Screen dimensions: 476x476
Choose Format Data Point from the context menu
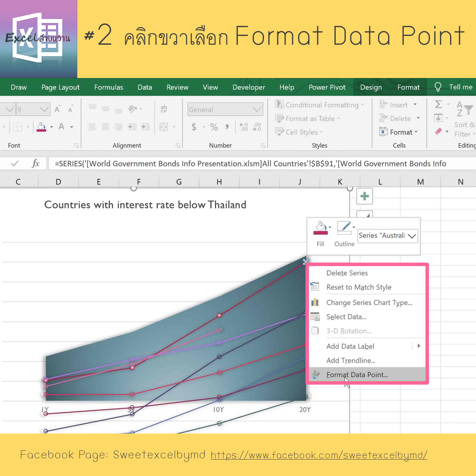point(357,375)
